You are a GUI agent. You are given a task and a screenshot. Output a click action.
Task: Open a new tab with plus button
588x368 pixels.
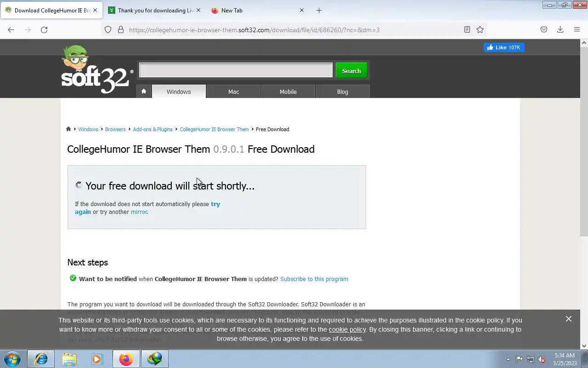click(x=319, y=10)
